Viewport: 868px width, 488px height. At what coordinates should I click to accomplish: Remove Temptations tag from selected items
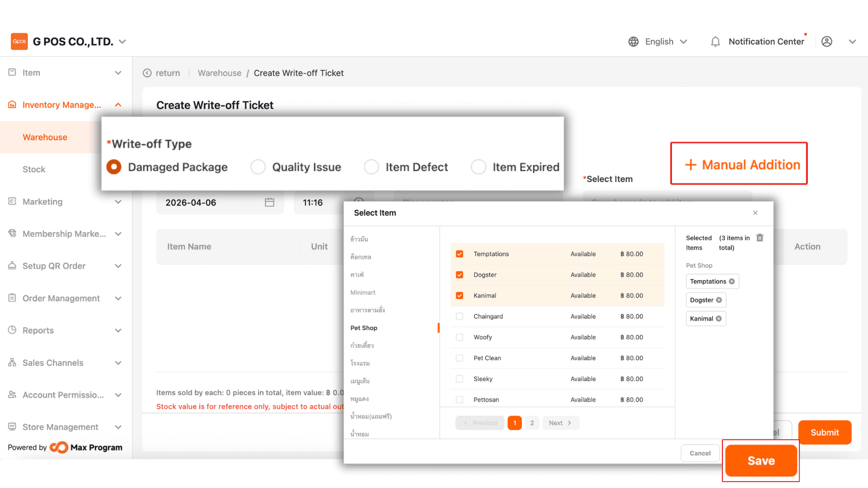pos(731,282)
